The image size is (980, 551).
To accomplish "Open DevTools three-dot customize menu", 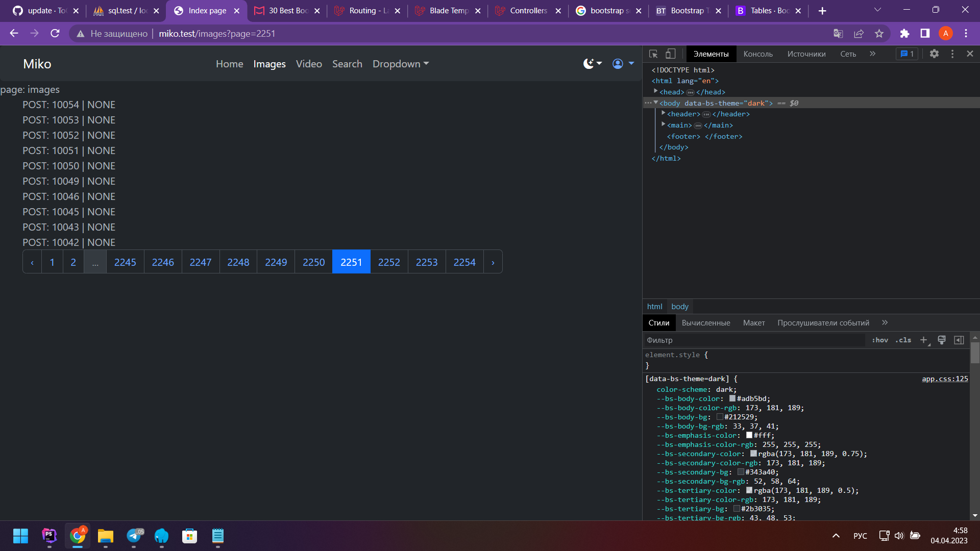I will [x=952, y=54].
